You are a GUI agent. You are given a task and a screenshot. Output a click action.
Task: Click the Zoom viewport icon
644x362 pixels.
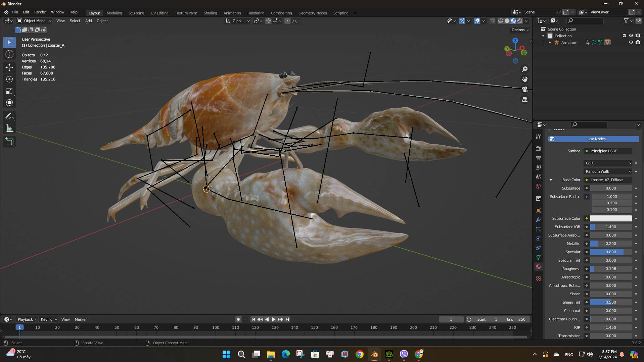coord(525,69)
